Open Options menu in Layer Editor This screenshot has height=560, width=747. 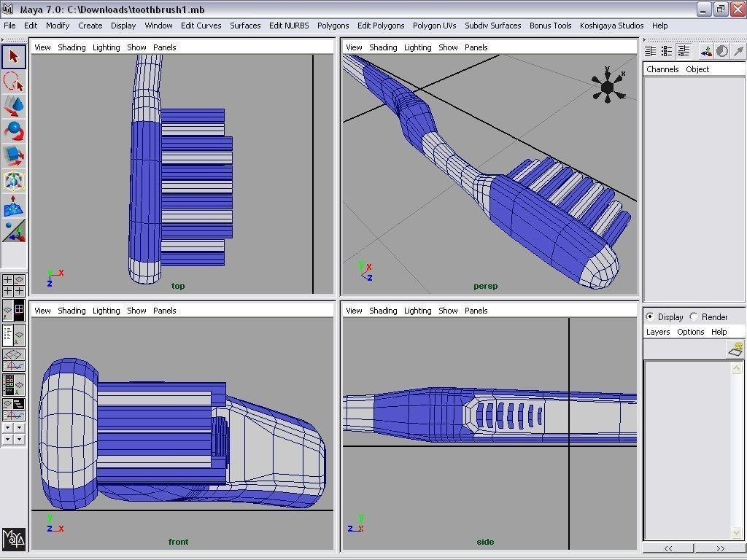click(690, 332)
